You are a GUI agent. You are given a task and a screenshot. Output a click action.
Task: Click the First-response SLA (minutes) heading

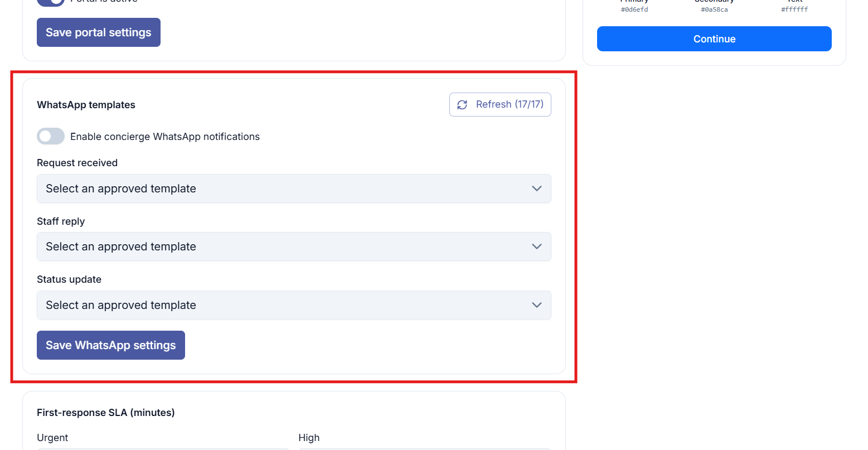click(106, 413)
